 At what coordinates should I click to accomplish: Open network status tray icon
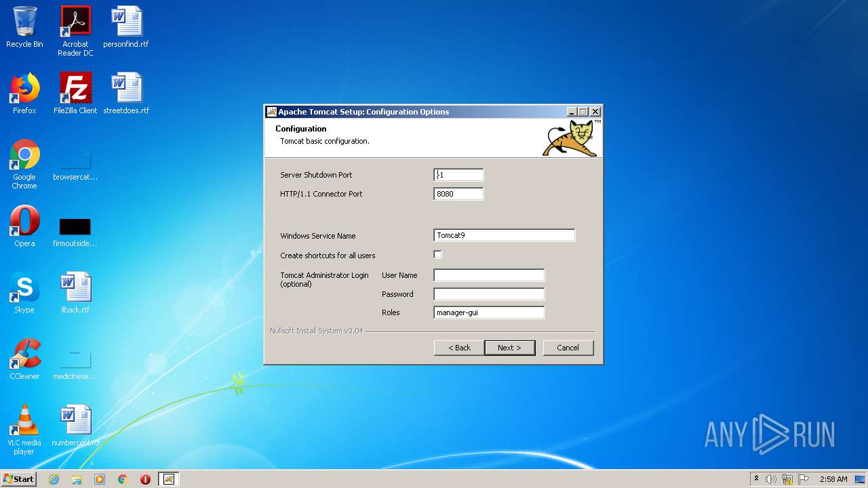click(x=787, y=479)
